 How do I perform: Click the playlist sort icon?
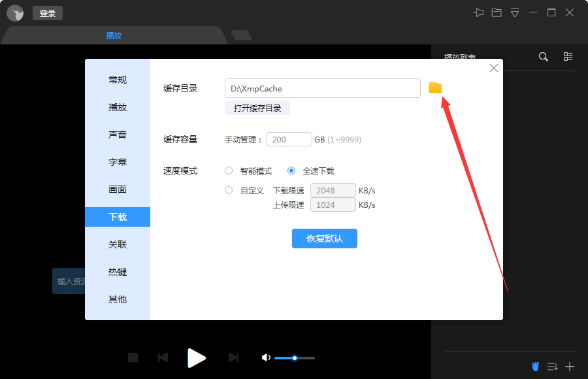point(553,366)
